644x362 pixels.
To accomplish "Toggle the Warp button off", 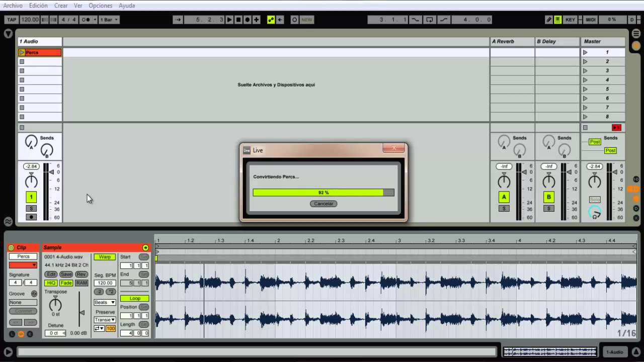I will (105, 257).
